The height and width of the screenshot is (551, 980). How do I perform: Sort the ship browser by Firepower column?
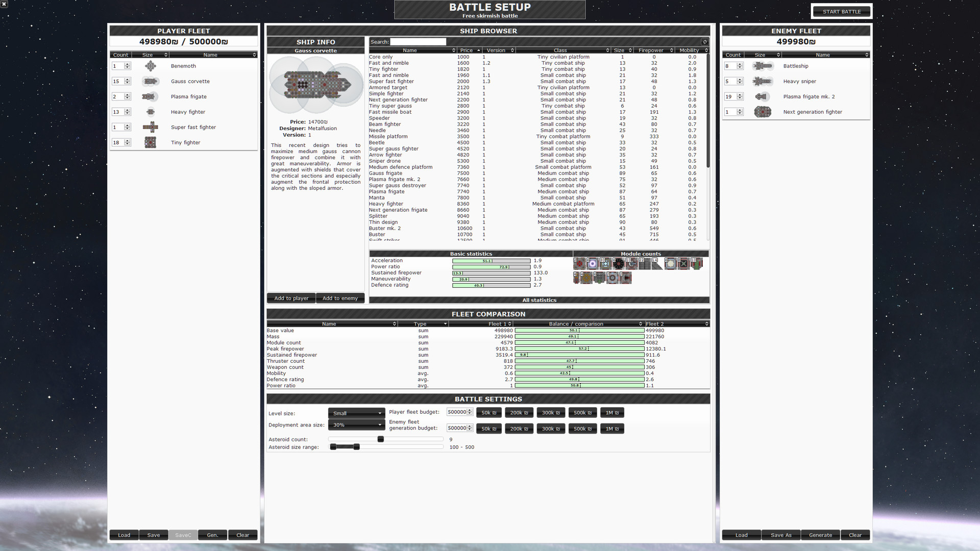652,50
